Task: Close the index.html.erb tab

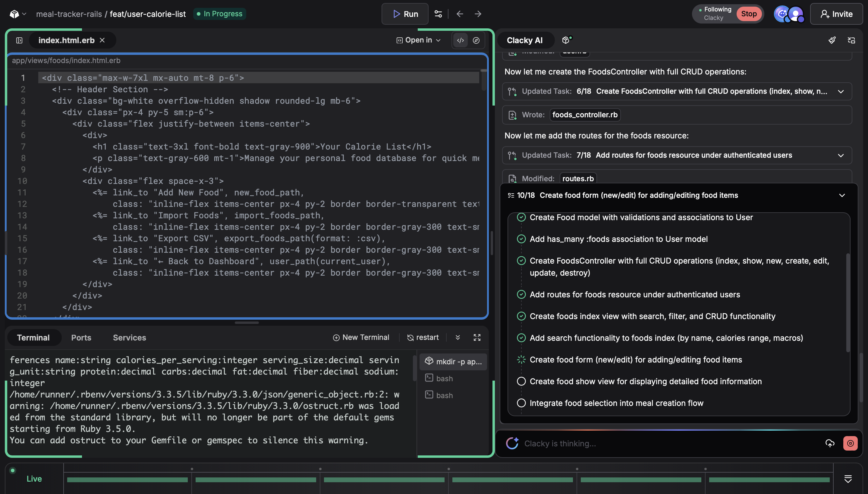Action: point(102,40)
